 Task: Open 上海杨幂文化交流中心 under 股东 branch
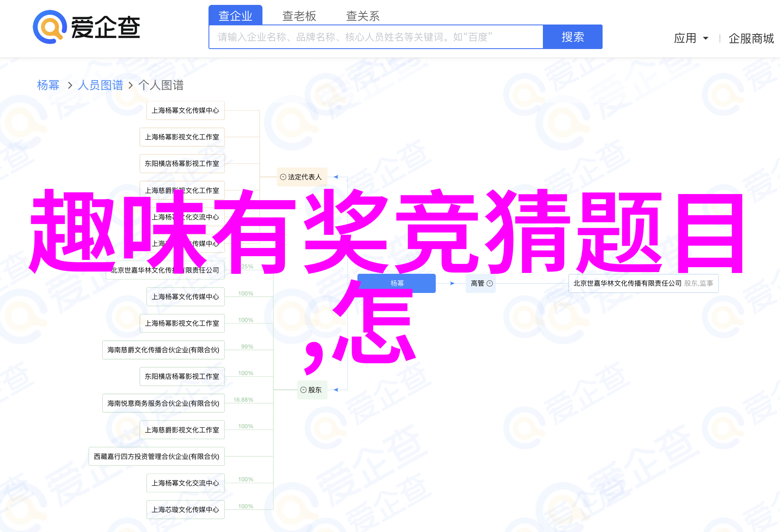(x=186, y=483)
